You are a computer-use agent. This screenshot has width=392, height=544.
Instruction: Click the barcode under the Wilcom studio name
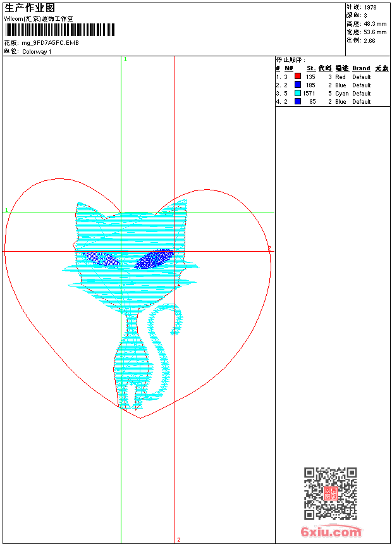pyautogui.click(x=59, y=30)
